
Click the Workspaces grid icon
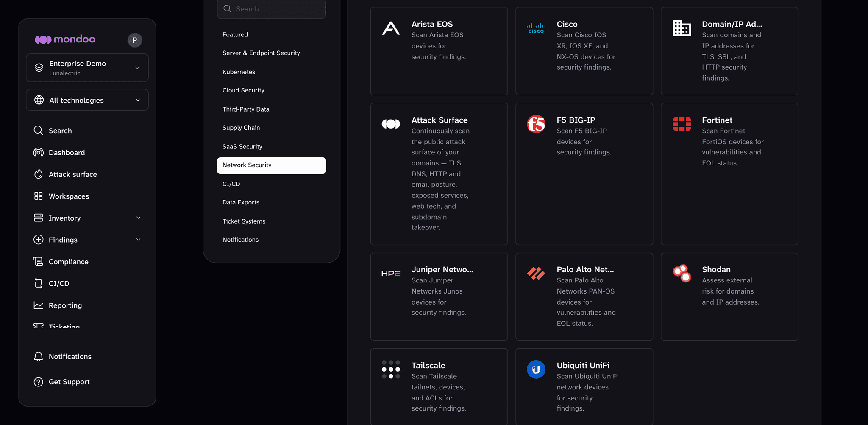[x=38, y=196]
